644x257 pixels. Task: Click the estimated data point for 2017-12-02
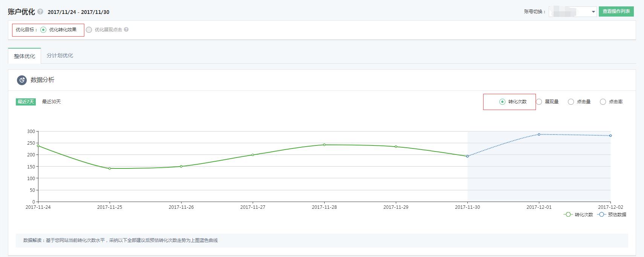coord(610,136)
